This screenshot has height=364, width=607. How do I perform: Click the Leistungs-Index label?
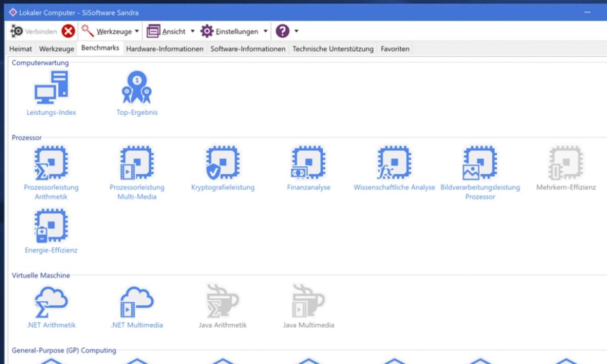[51, 113]
